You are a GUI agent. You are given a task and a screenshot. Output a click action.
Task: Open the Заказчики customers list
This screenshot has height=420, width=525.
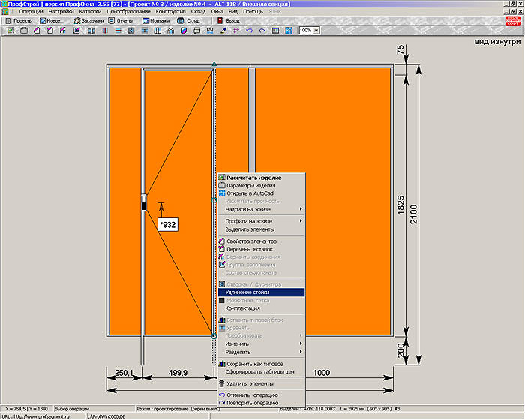(x=89, y=20)
